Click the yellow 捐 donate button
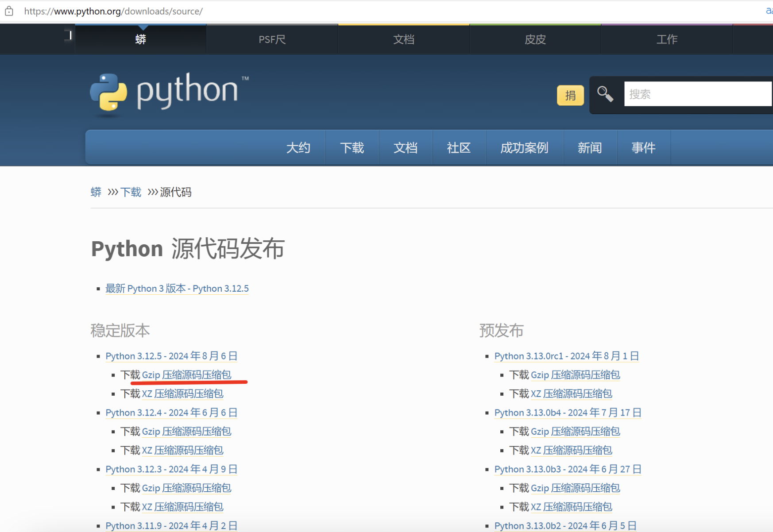Image resolution: width=773 pixels, height=532 pixels. coord(570,95)
